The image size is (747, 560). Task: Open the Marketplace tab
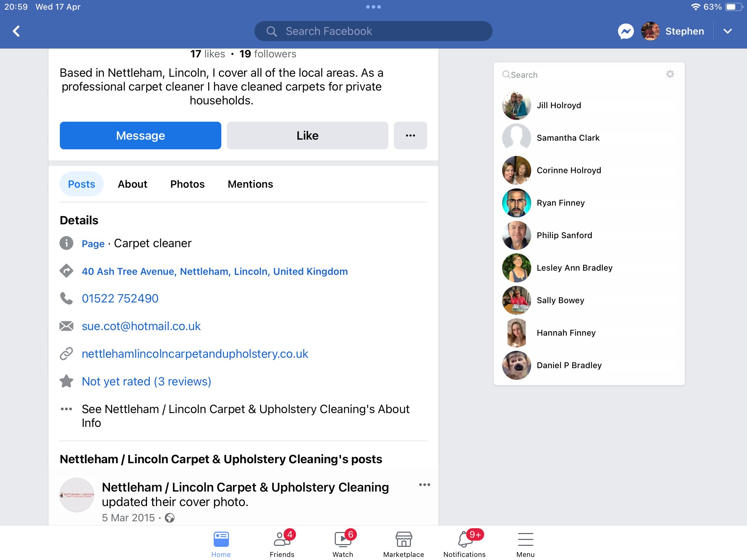tap(404, 544)
